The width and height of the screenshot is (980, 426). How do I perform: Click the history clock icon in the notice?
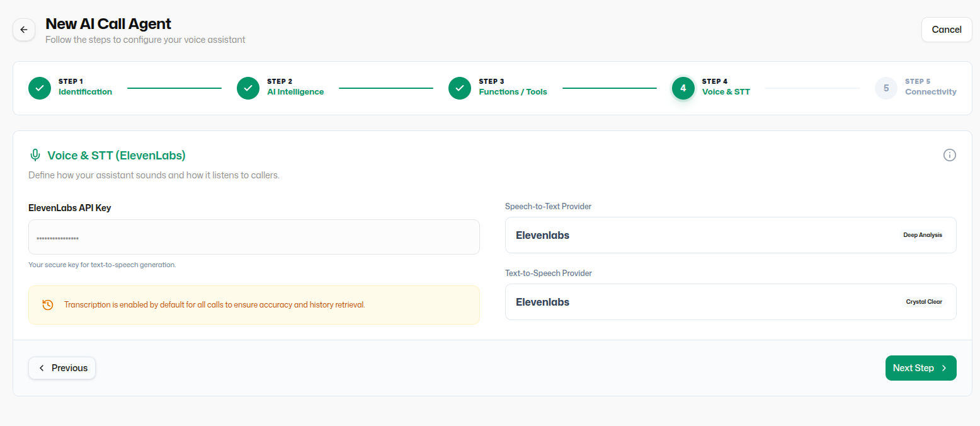pyautogui.click(x=48, y=305)
